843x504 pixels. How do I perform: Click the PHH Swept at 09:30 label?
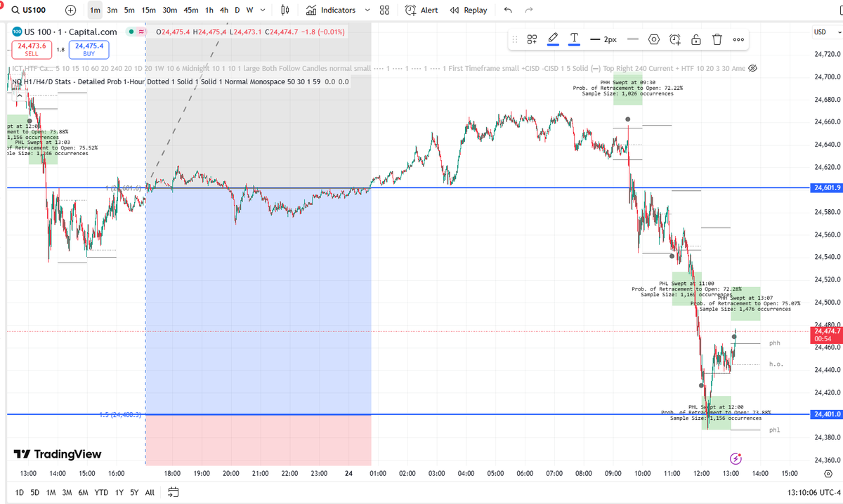point(628,88)
